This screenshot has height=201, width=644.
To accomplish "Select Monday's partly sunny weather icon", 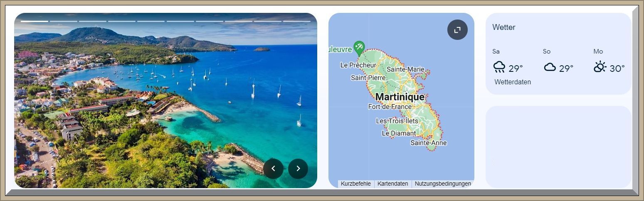I will pyautogui.click(x=600, y=67).
